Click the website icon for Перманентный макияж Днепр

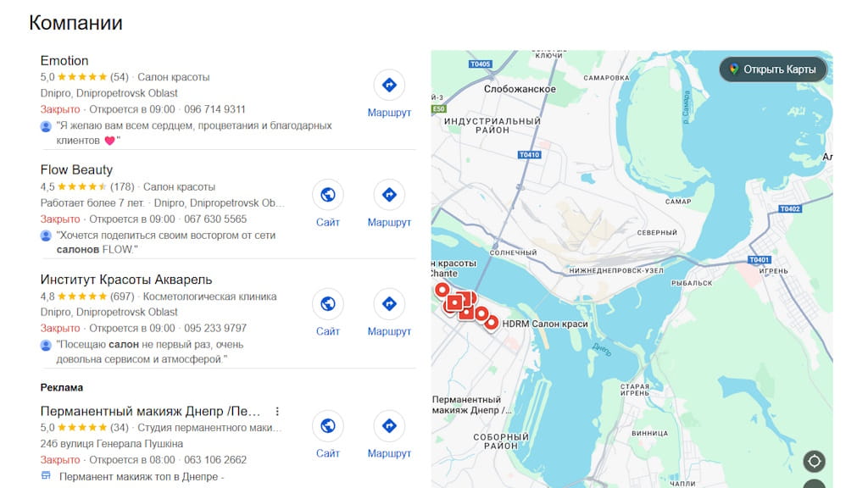point(328,425)
